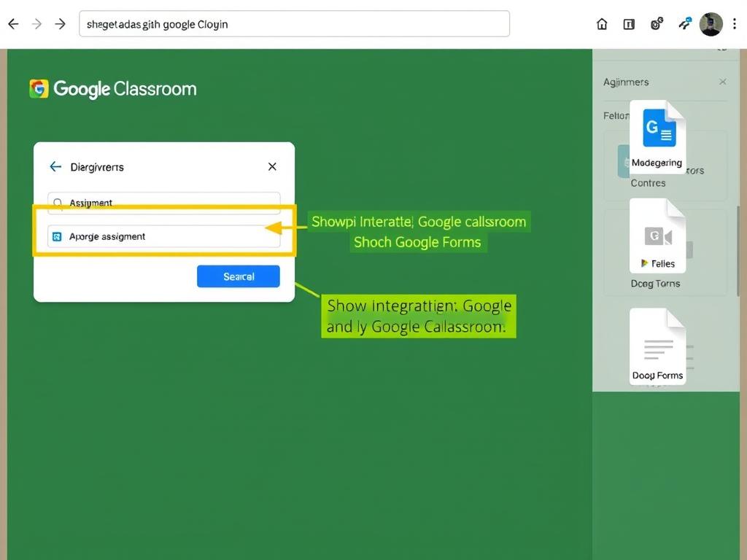Screen dimensions: 747x560
Task: Click the Assiyment search field
Action: click(164, 203)
